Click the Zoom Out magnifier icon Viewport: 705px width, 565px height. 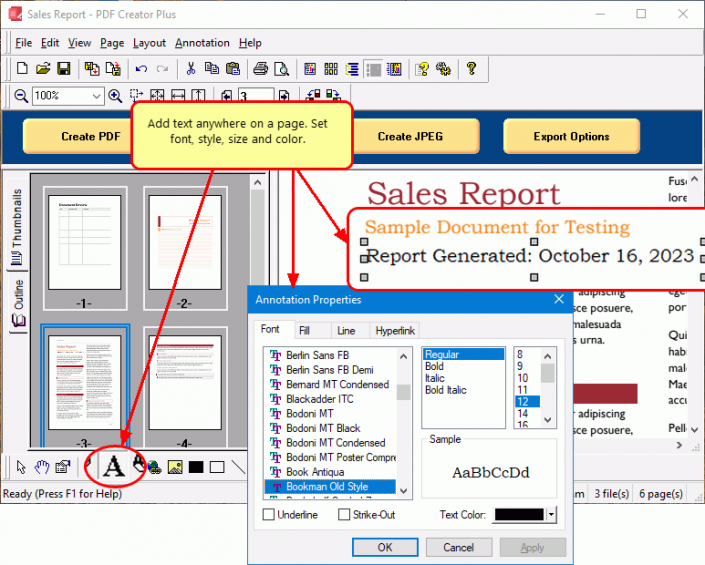pyautogui.click(x=21, y=96)
